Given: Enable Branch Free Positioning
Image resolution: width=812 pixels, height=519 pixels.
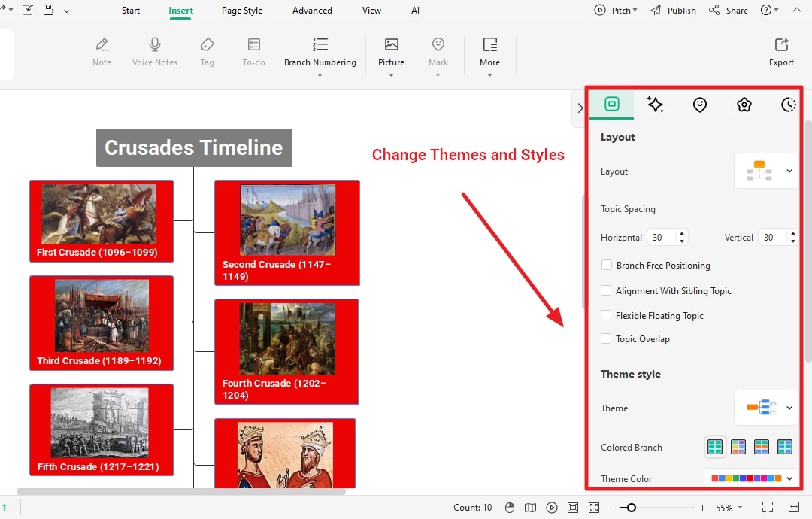Looking at the screenshot, I should tap(607, 265).
